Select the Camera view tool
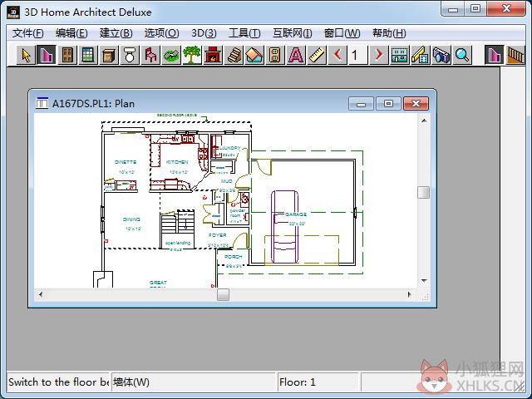 441,55
